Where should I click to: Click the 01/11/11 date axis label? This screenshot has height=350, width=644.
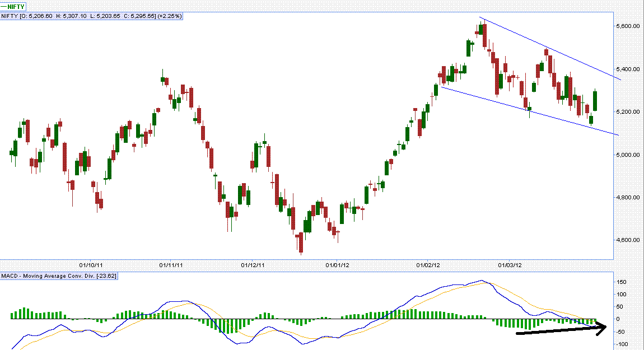tap(171, 265)
